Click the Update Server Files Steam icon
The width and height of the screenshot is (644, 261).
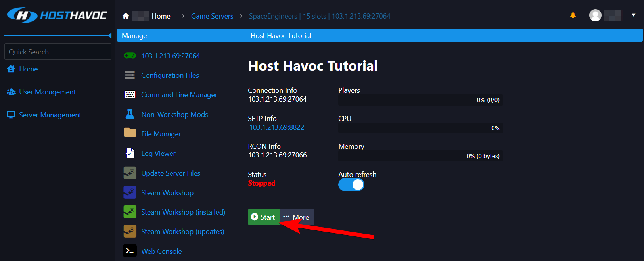click(130, 173)
